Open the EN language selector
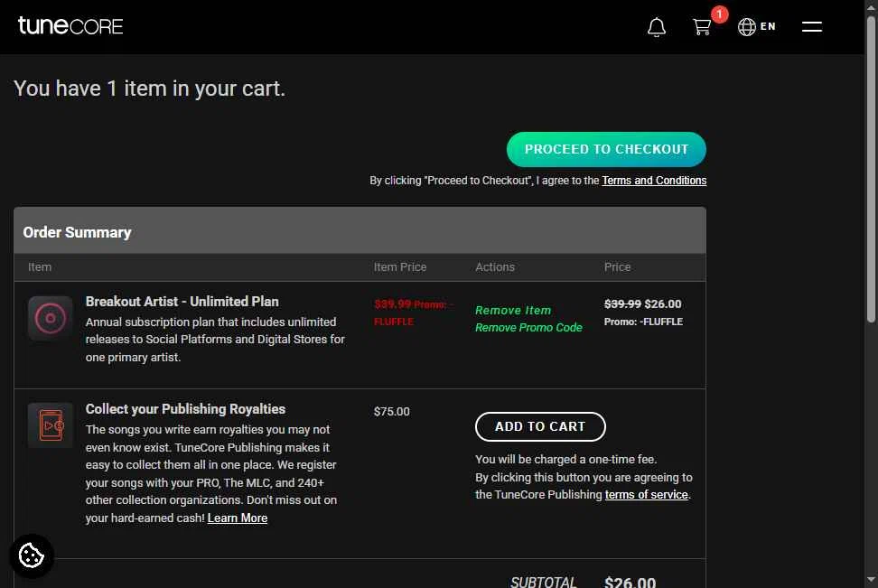 (x=756, y=26)
